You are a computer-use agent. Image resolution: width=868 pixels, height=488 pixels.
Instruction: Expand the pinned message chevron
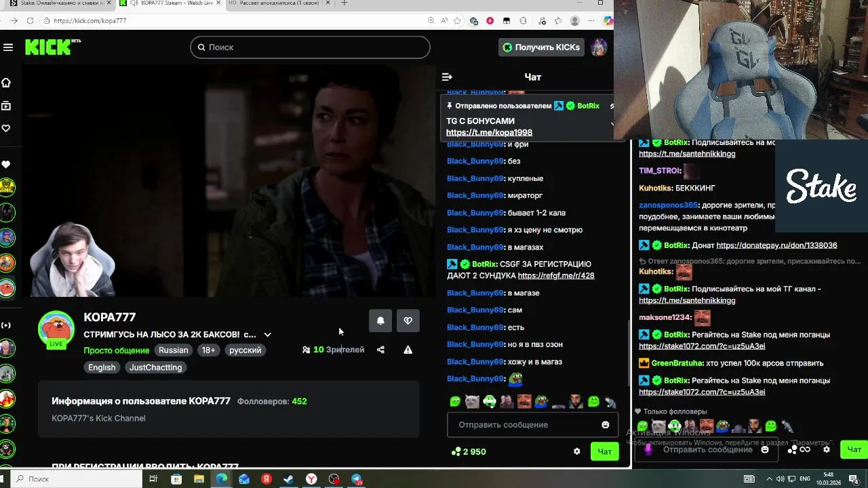[612, 124]
